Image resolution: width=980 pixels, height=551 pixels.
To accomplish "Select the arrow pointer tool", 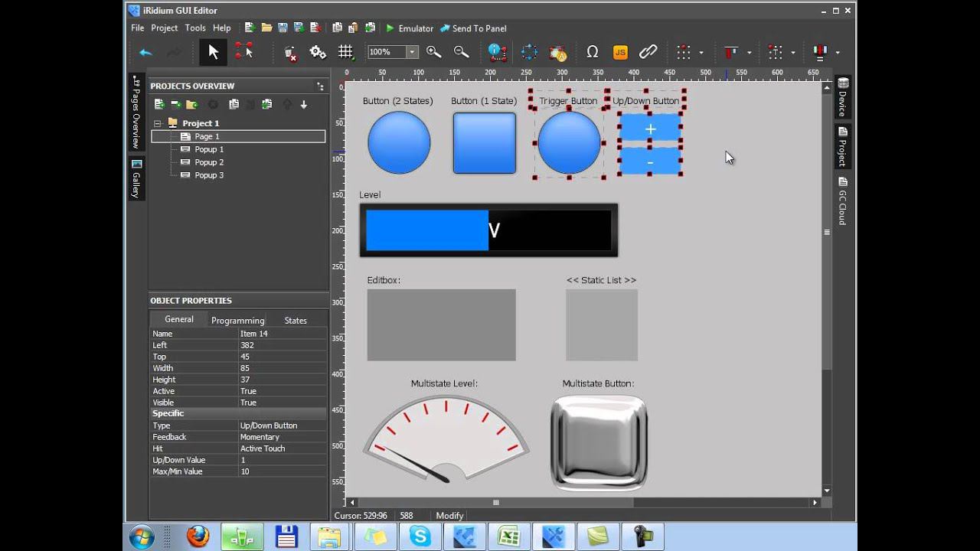I will [x=213, y=52].
